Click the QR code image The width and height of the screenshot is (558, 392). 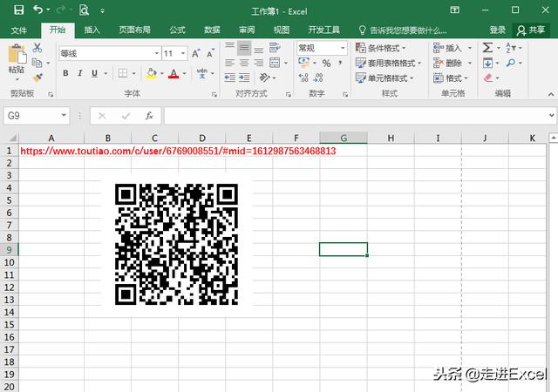point(176,244)
